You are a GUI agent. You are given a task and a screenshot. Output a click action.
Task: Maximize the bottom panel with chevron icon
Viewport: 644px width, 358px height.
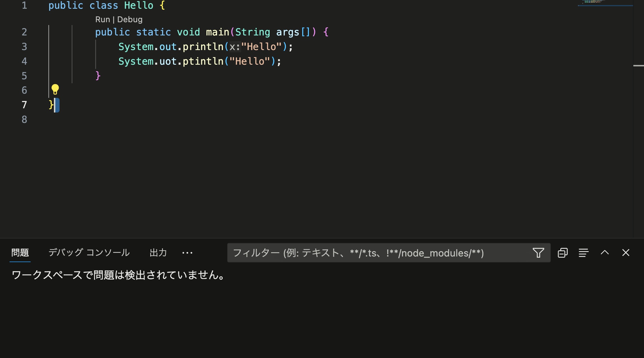[x=604, y=253]
